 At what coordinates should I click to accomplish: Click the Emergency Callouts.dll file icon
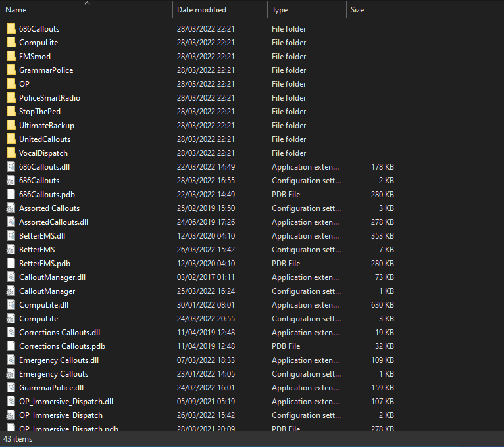pos(11,360)
